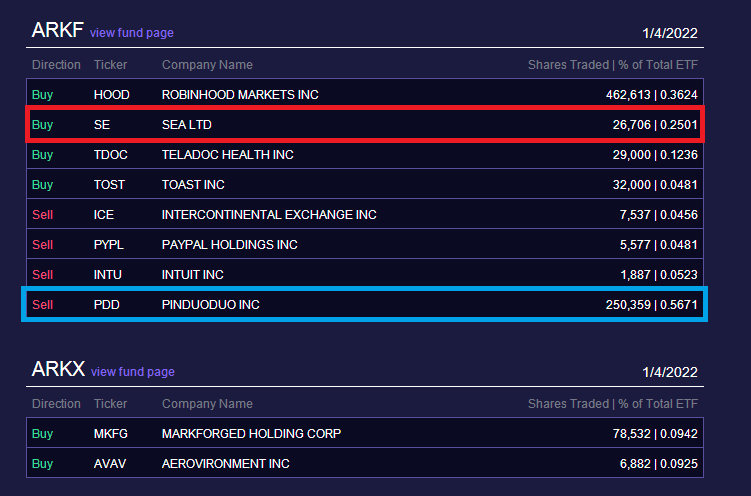Viewport: 751px width, 496px height.
Task: Click the Shares Traded header in ARKX table
Action: tap(613, 404)
